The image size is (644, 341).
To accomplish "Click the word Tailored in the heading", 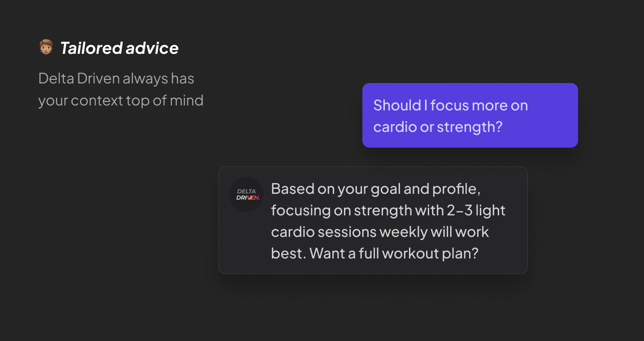I will (x=91, y=48).
